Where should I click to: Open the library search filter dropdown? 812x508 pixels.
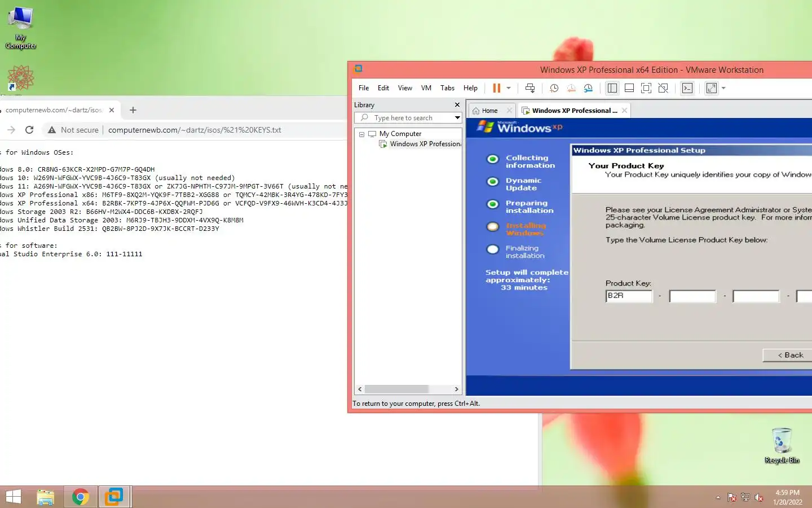(x=457, y=117)
